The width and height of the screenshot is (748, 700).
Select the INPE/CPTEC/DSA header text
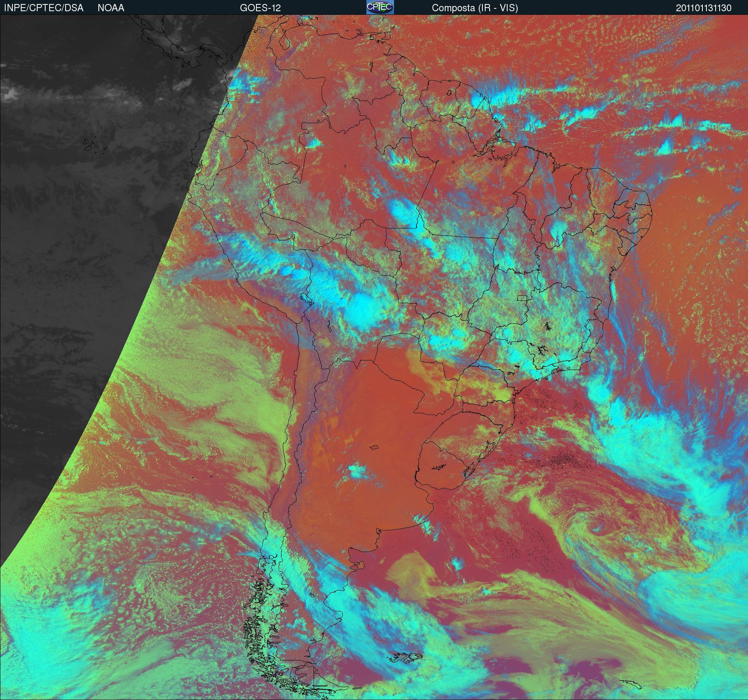point(44,8)
